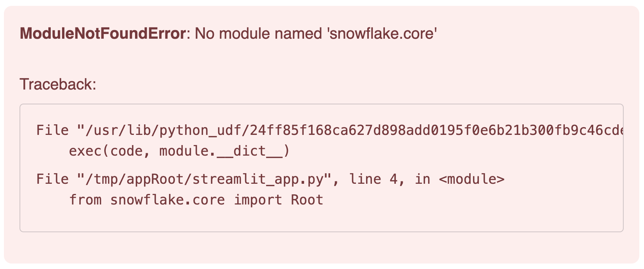Click the 'exec' function call text
Screen dimensions: 644x269
click(x=85, y=151)
